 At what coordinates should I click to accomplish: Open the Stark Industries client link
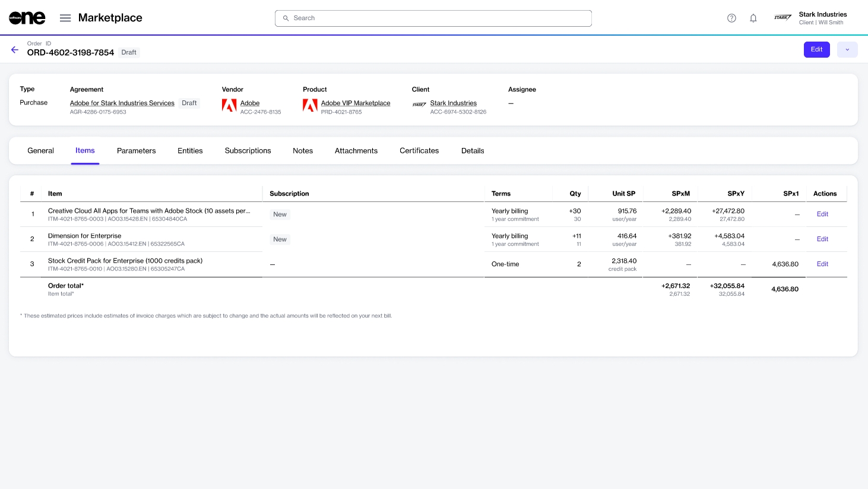pyautogui.click(x=454, y=103)
